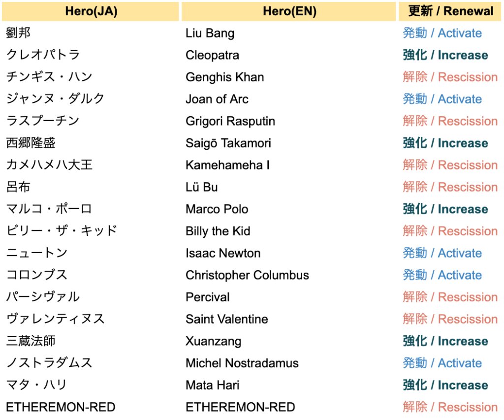Viewport: 504px width, 420px height.
Task: Select the Genghis Khan name cell
Action: click(224, 77)
